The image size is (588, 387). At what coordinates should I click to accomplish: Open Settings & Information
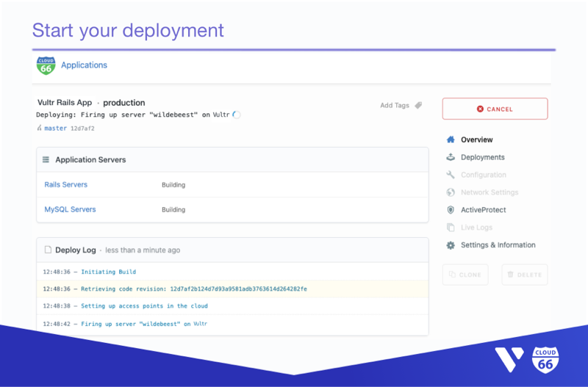pos(498,245)
